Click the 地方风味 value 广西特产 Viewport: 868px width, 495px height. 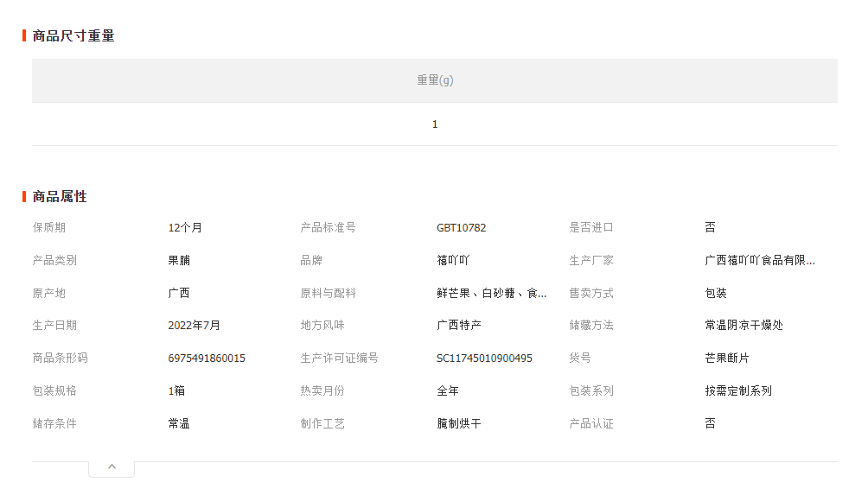click(x=459, y=325)
